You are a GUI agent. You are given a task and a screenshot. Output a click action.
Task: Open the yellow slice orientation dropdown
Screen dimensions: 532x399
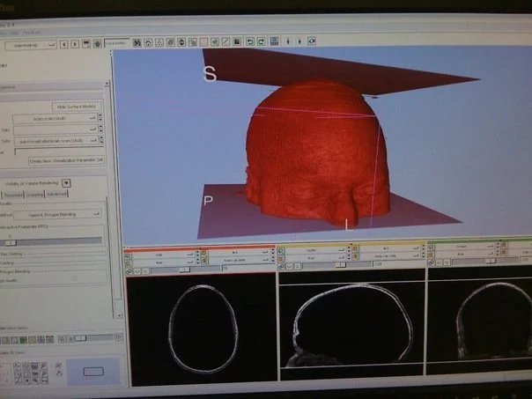pos(316,250)
